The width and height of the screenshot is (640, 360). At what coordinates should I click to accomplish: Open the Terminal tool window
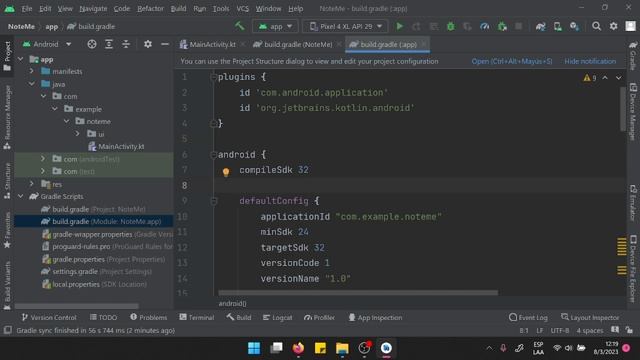point(197,317)
